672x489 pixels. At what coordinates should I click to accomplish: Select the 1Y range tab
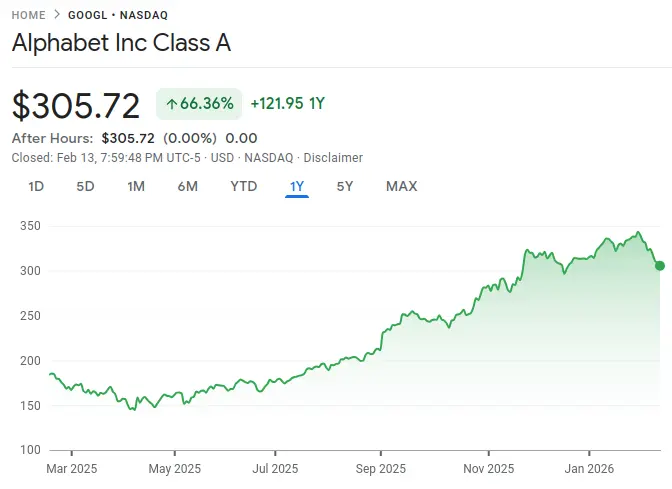[x=297, y=186]
